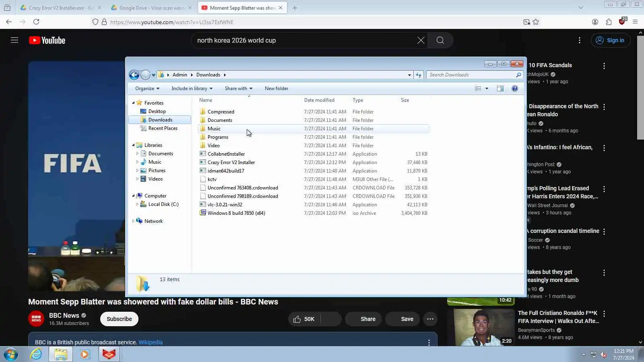Refresh the Downloads folder address bar
The width and height of the screenshot is (644, 362).
(419, 75)
